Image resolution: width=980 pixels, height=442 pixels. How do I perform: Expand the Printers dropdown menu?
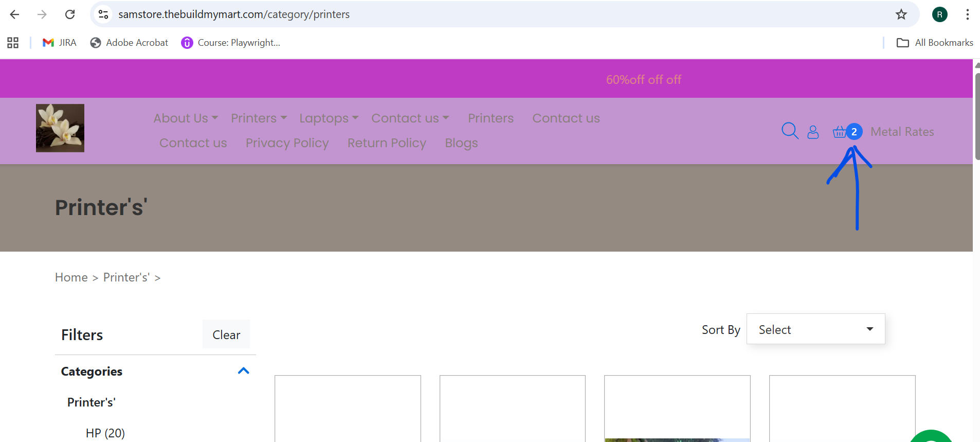coord(259,118)
